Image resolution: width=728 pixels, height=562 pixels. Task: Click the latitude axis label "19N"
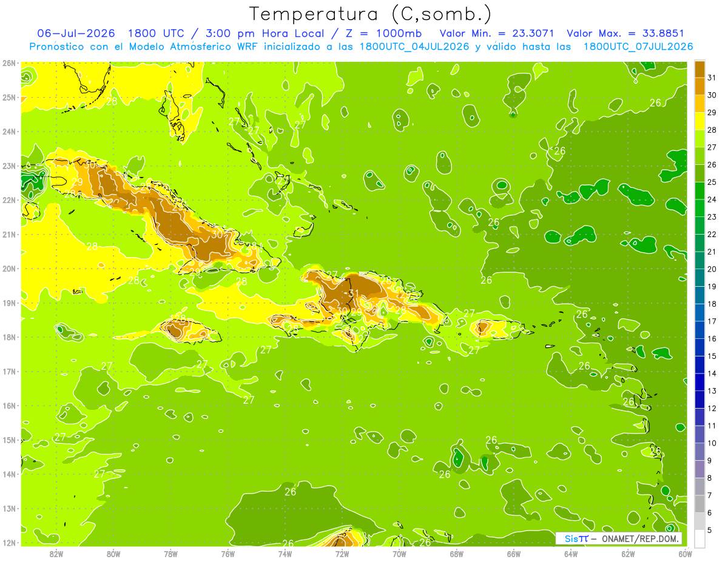click(x=8, y=303)
